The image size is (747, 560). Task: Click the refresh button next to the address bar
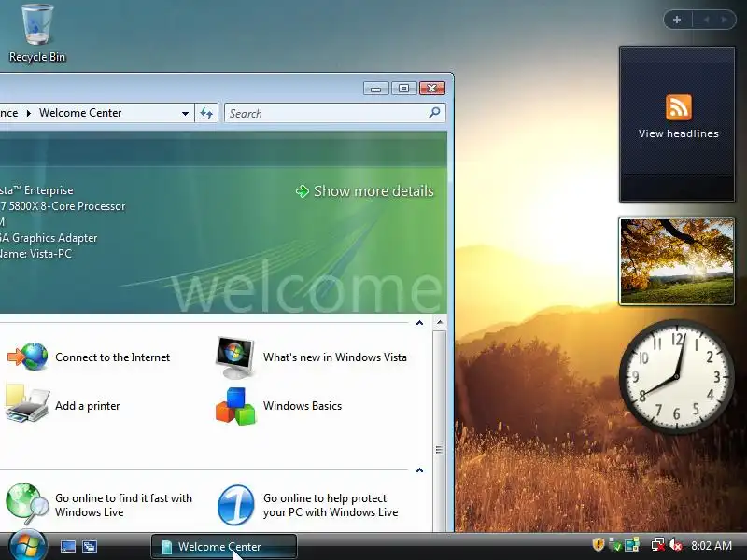click(x=206, y=113)
